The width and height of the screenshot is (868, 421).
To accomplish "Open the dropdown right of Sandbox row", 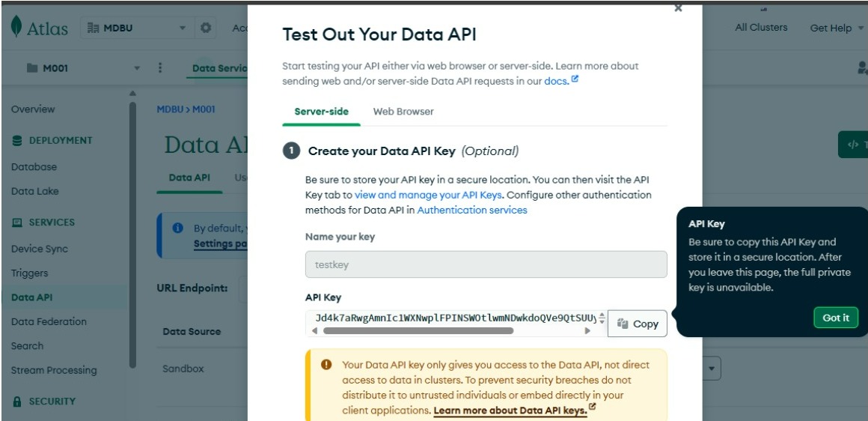I will coord(712,368).
